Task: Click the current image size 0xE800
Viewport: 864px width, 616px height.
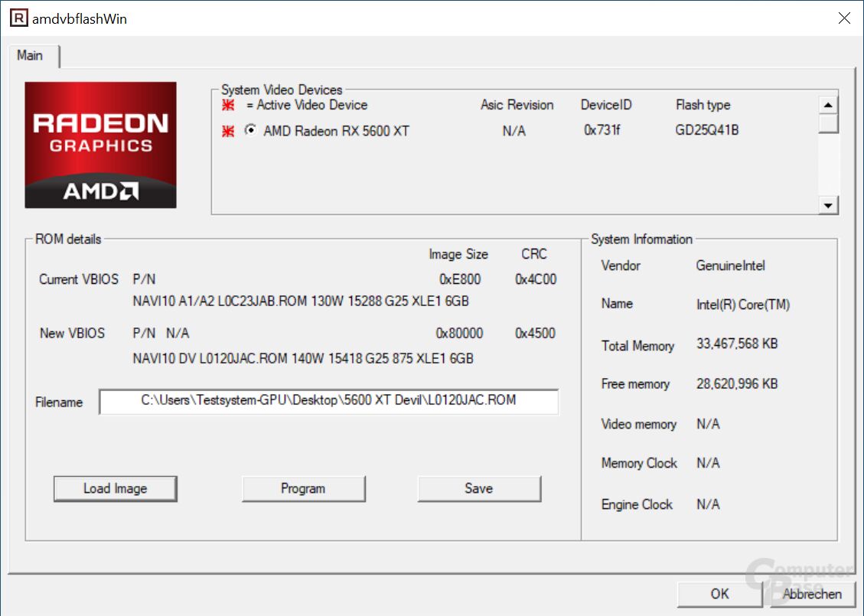Action: point(460,279)
